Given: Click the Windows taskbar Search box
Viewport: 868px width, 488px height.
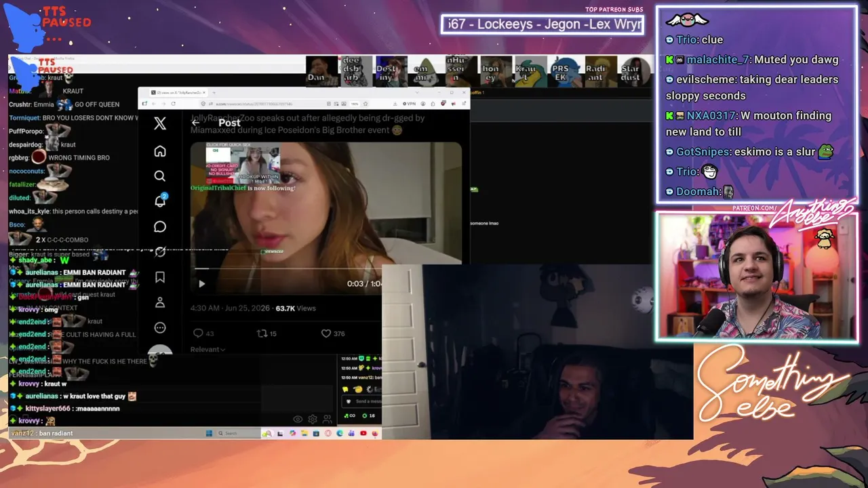Looking at the screenshot, I should click(x=238, y=434).
